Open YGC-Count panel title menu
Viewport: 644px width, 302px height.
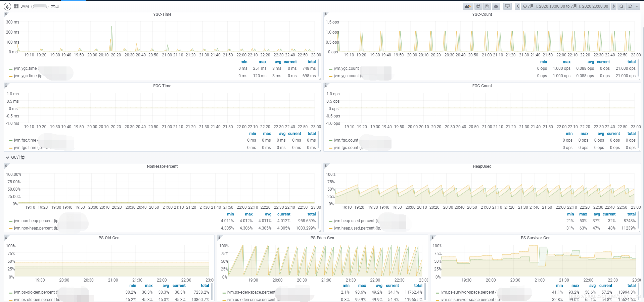(x=482, y=14)
